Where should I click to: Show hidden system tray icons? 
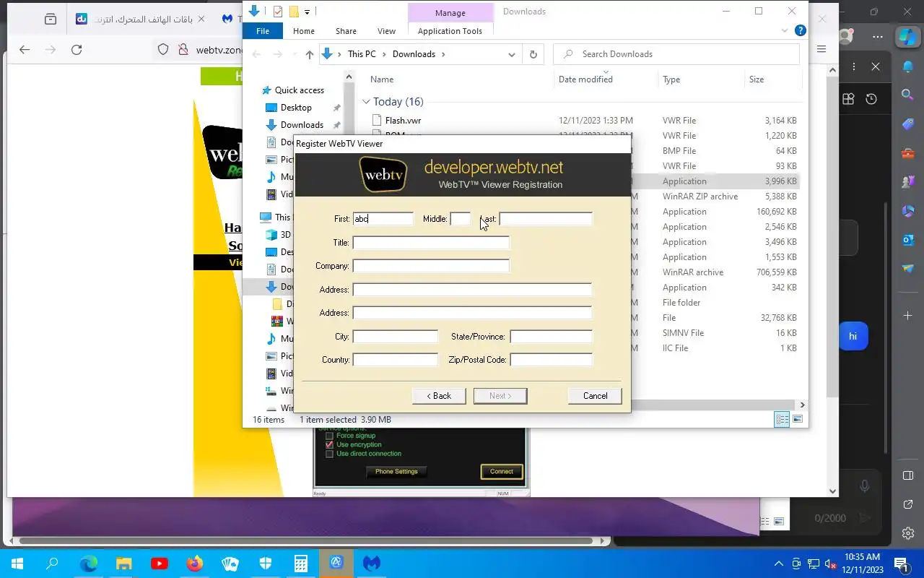(x=778, y=564)
